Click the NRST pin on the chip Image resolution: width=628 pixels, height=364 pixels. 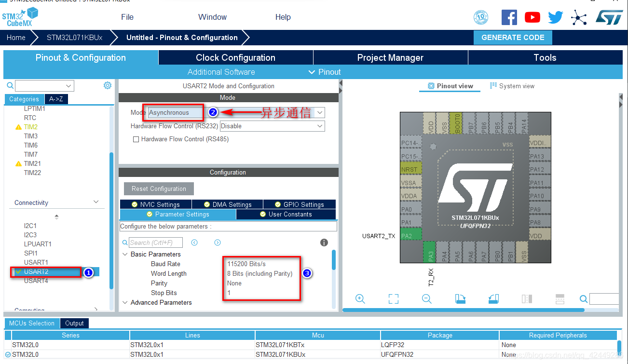coord(411,169)
